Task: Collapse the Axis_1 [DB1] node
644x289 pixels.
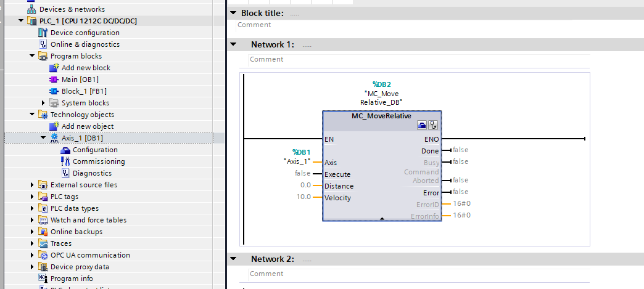Action: 44,138
